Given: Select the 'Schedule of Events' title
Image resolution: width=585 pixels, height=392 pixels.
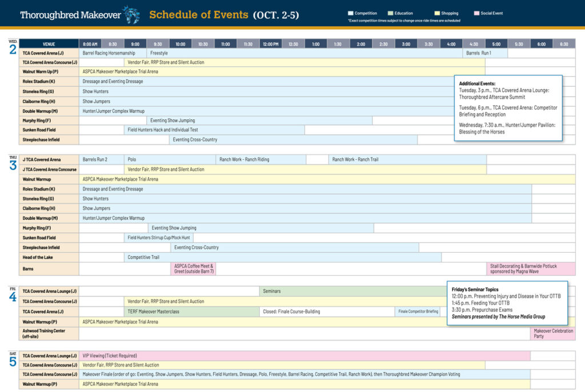Looking at the screenshot, I should pyautogui.click(x=198, y=14).
